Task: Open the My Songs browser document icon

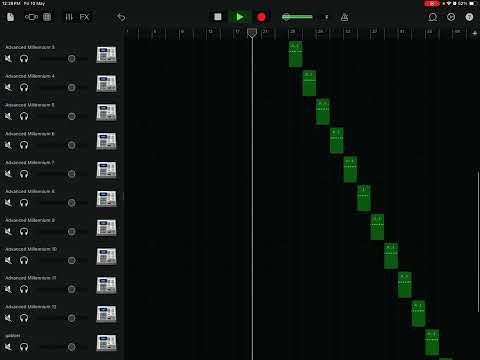Action: point(10,17)
